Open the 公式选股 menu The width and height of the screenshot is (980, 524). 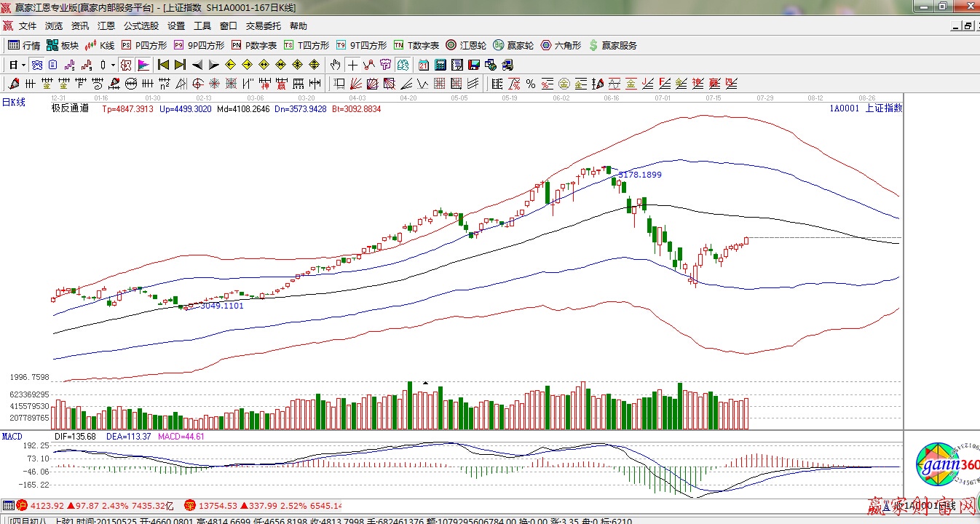pos(141,26)
